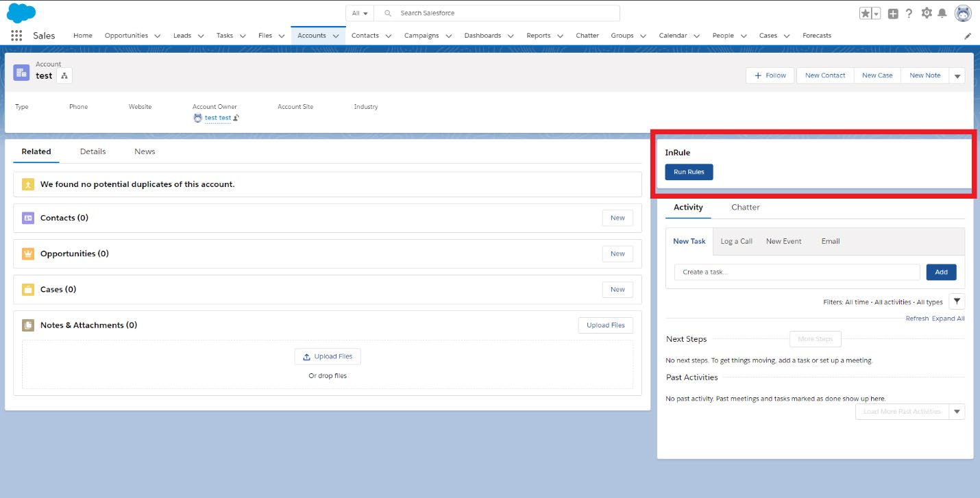
Task: Expand the favorites list arrow beside star
Action: 876,13
